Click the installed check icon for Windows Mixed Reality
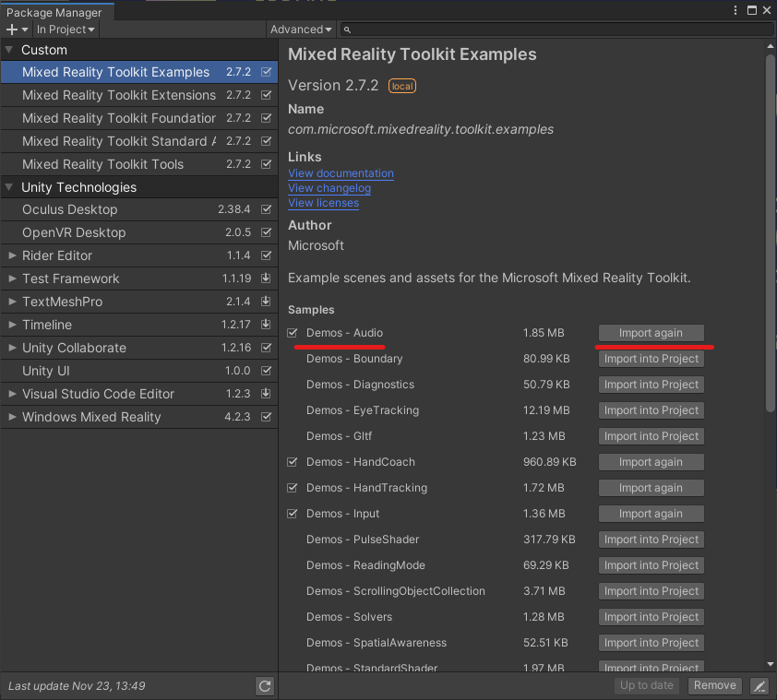The width and height of the screenshot is (777, 700). [266, 417]
